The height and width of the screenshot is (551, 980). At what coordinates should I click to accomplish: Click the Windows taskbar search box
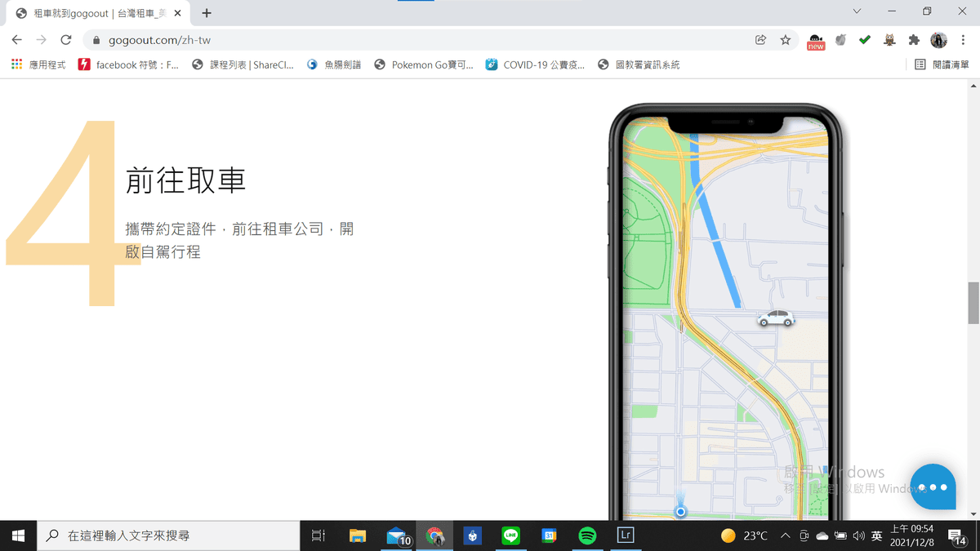click(170, 535)
